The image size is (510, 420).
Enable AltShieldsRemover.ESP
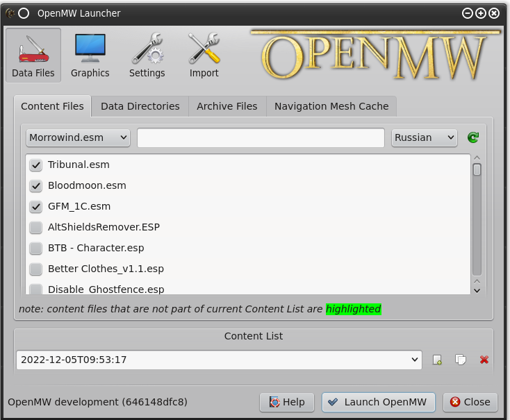(35, 228)
